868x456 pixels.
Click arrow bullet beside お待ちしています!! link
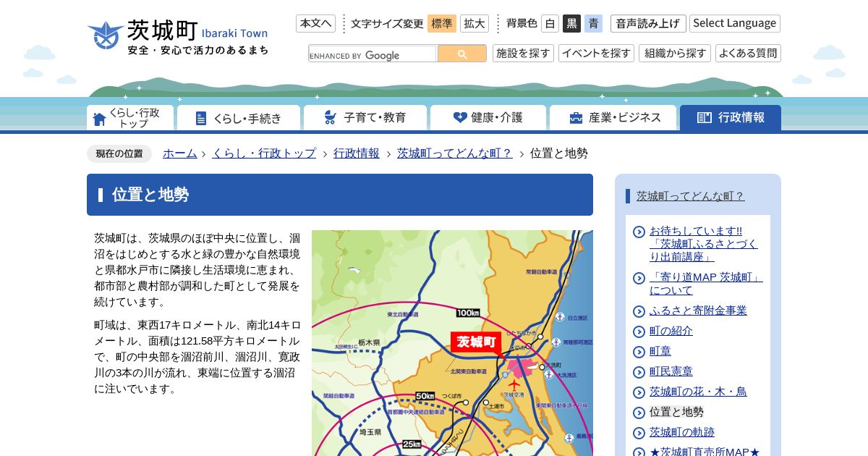point(639,232)
